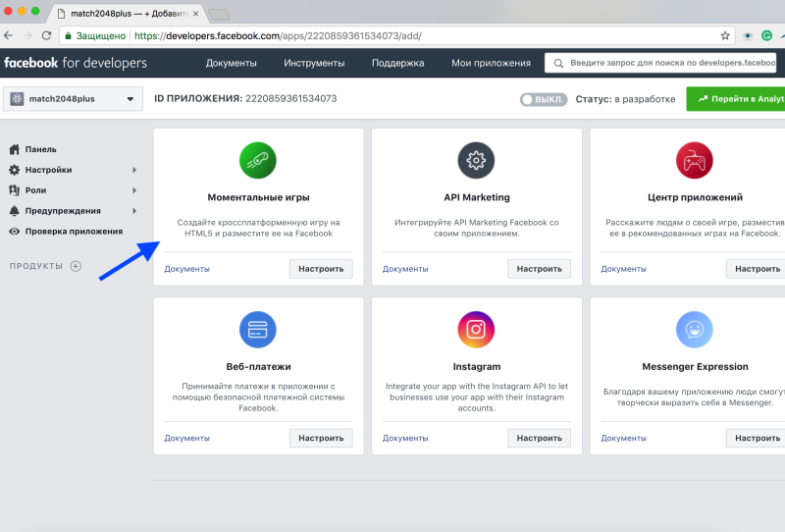785x532 pixels.
Task: Click the match2048plus app icon in the selector
Action: 17,99
